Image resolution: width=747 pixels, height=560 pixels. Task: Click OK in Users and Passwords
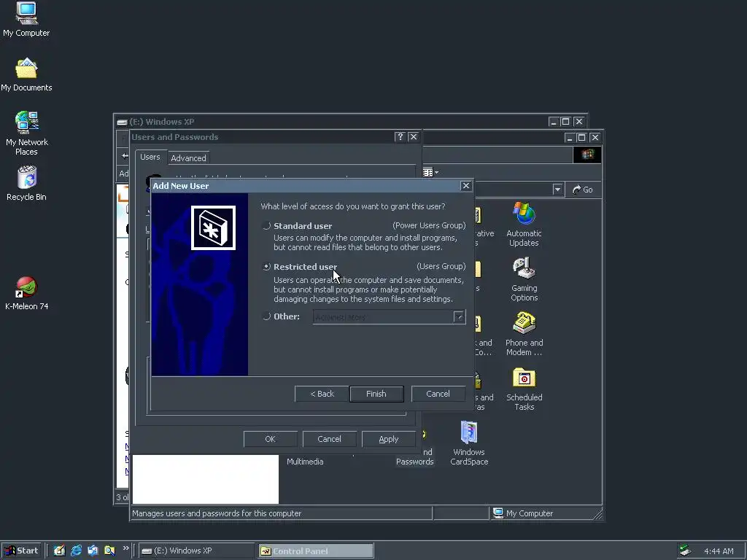(270, 439)
